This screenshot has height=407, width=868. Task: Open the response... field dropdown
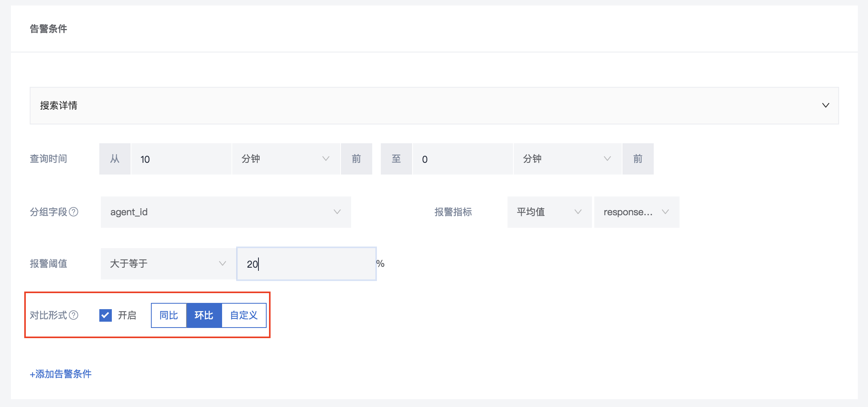(637, 212)
